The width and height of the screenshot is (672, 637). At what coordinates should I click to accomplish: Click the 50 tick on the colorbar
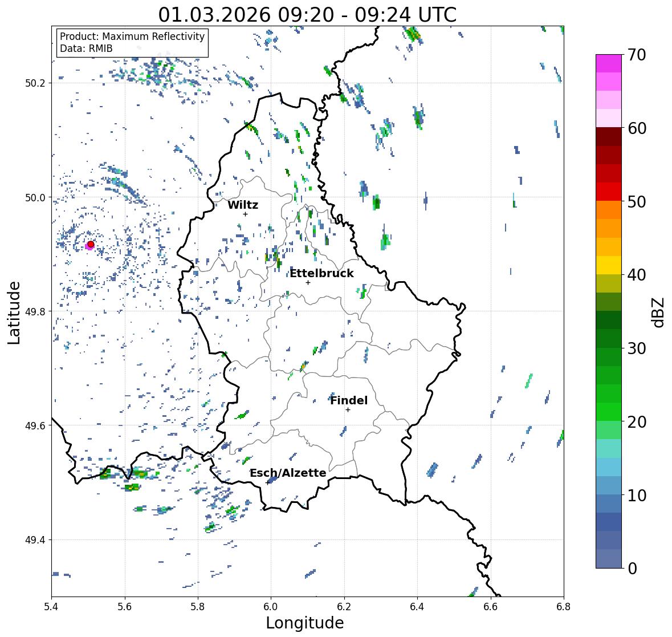[x=637, y=201]
